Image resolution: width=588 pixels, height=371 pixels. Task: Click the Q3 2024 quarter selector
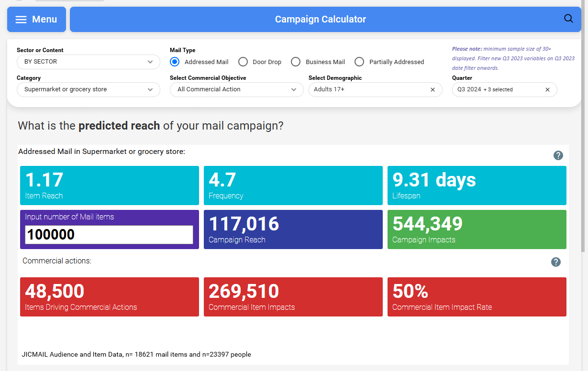coord(498,89)
